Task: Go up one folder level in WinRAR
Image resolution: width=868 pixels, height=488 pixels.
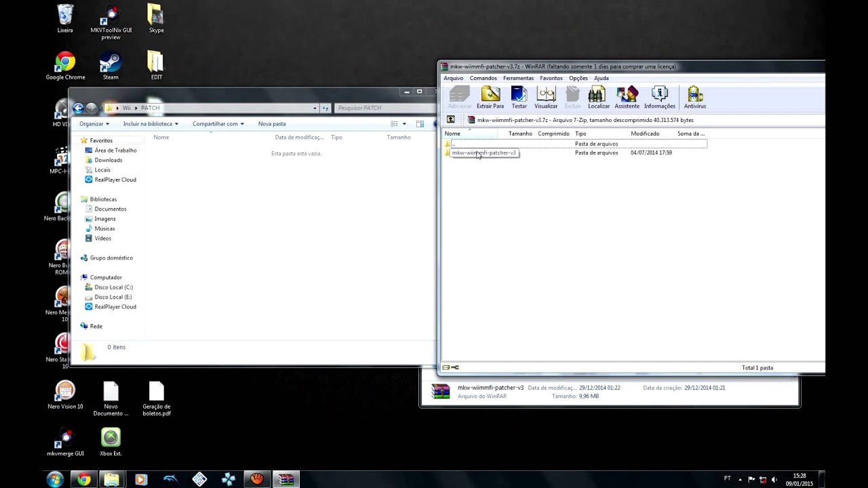Action: pos(450,120)
